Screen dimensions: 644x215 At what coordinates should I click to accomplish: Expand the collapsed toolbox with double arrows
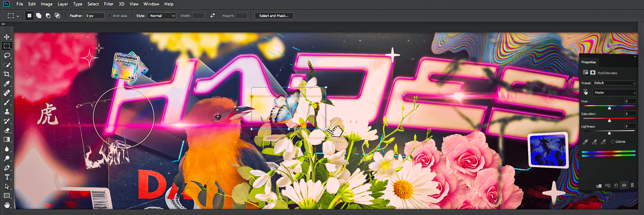click(3, 24)
